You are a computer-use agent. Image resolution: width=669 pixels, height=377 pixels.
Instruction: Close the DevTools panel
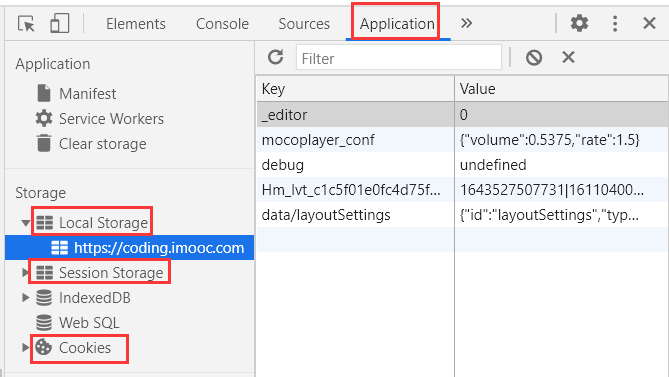tap(649, 23)
